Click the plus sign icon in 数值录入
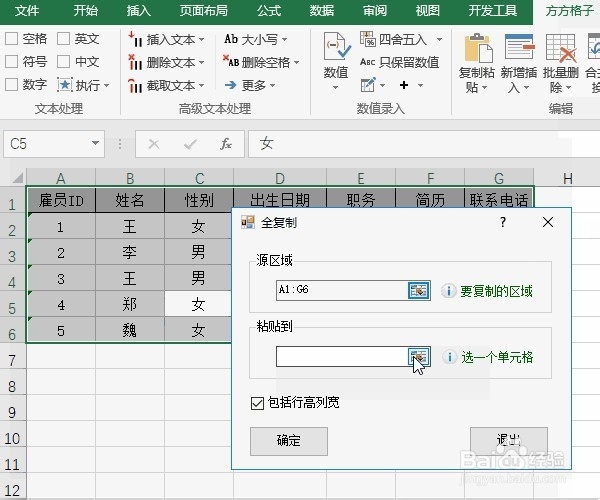This screenshot has width=600, height=500. point(404,85)
